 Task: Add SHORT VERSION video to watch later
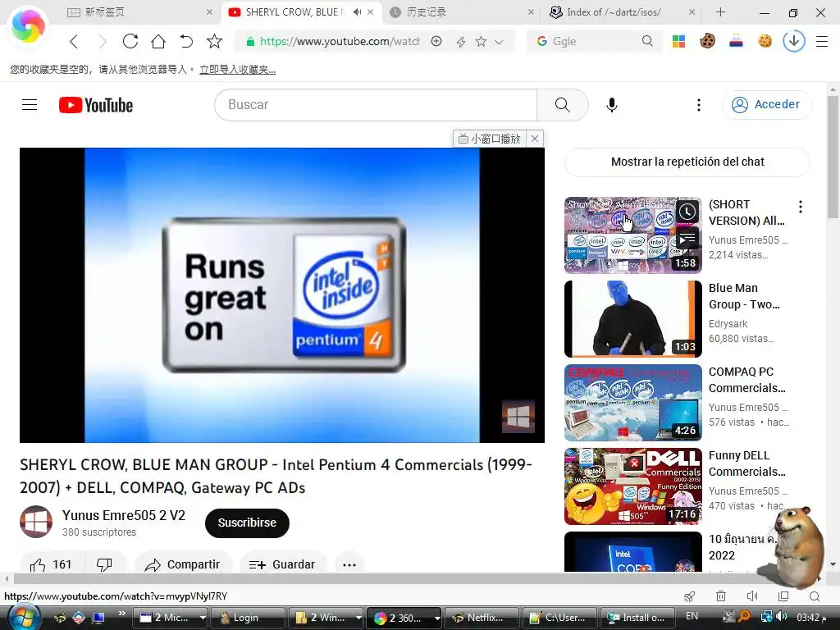coord(687,212)
